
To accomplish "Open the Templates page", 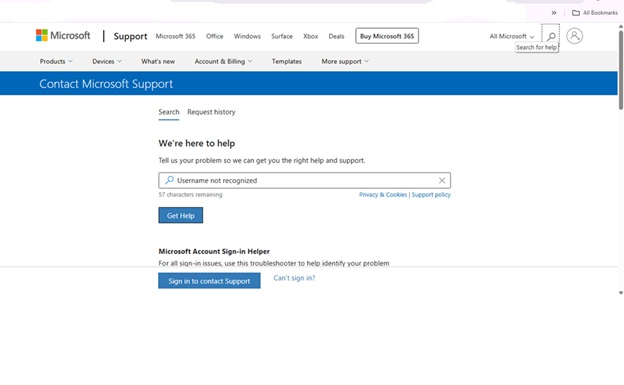I will 287,61.
